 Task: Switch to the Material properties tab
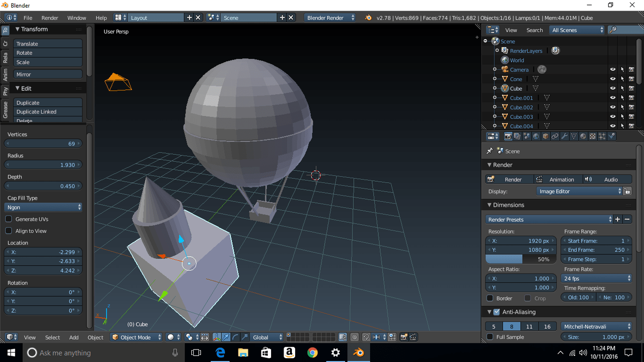coord(583,137)
